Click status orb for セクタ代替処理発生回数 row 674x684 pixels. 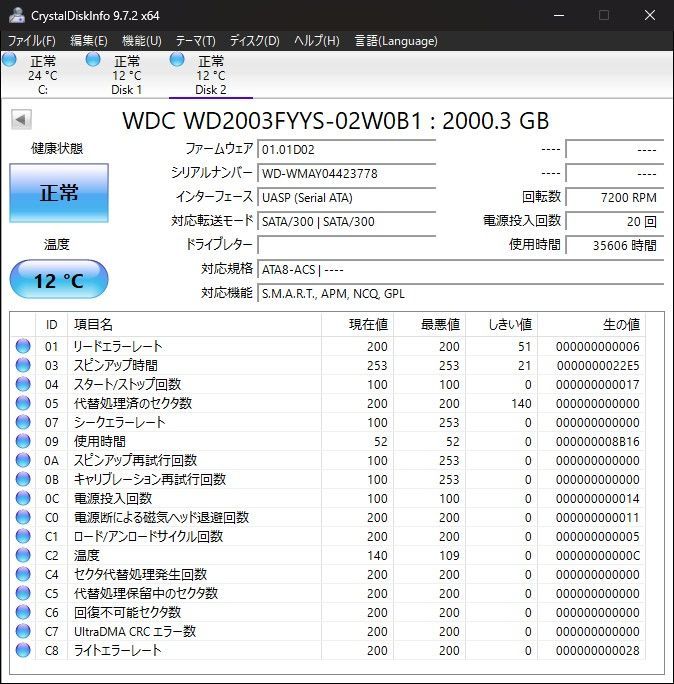23,574
